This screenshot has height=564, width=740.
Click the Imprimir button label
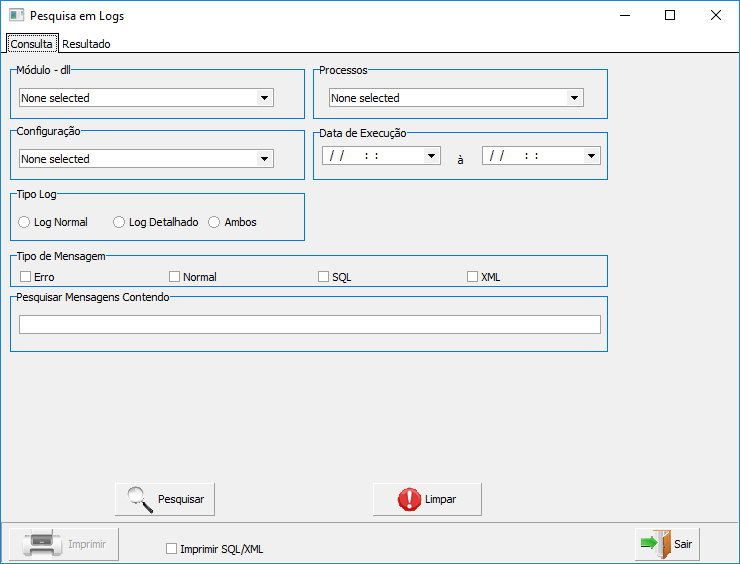[x=87, y=544]
